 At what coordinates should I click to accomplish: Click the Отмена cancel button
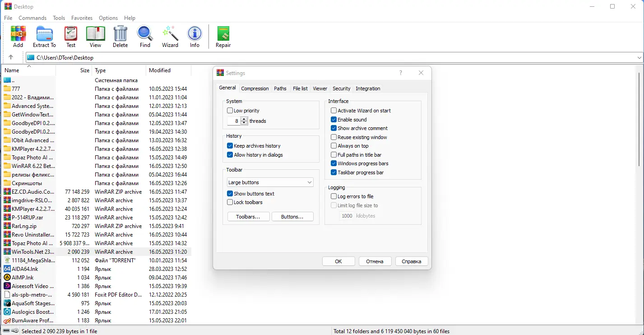point(375,261)
